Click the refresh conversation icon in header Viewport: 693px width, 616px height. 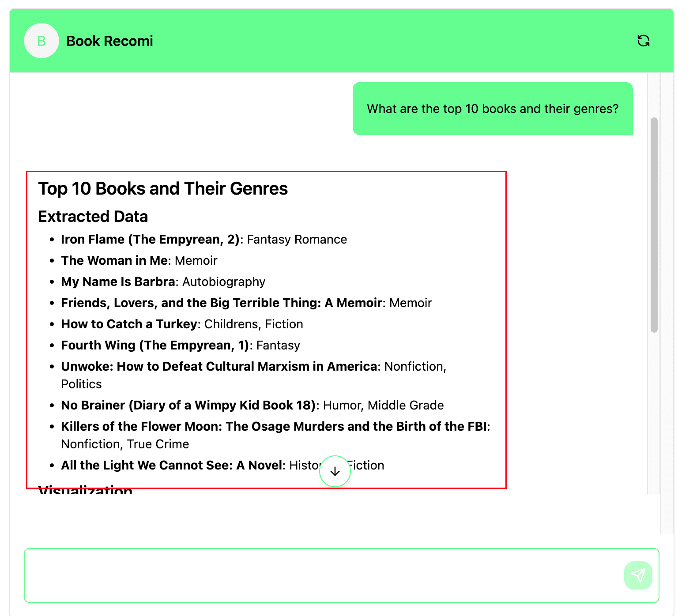point(644,41)
